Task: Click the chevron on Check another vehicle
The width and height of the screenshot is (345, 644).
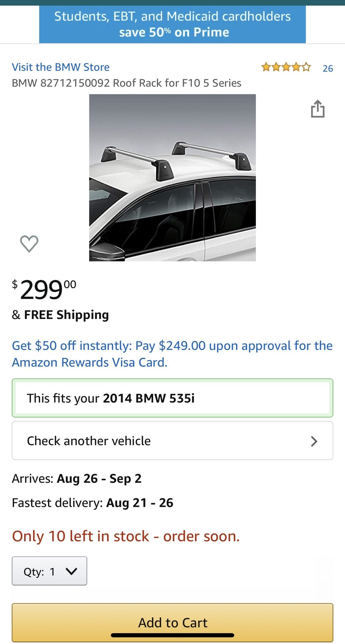Action: tap(314, 441)
